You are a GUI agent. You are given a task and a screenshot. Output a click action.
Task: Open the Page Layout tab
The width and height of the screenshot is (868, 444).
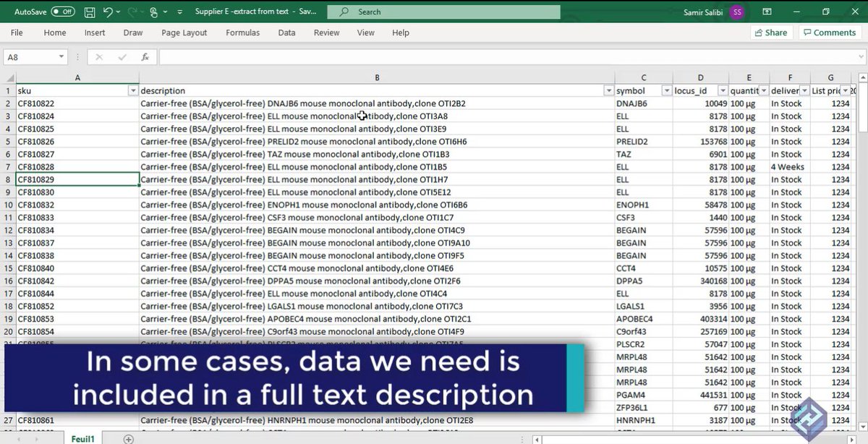(184, 33)
